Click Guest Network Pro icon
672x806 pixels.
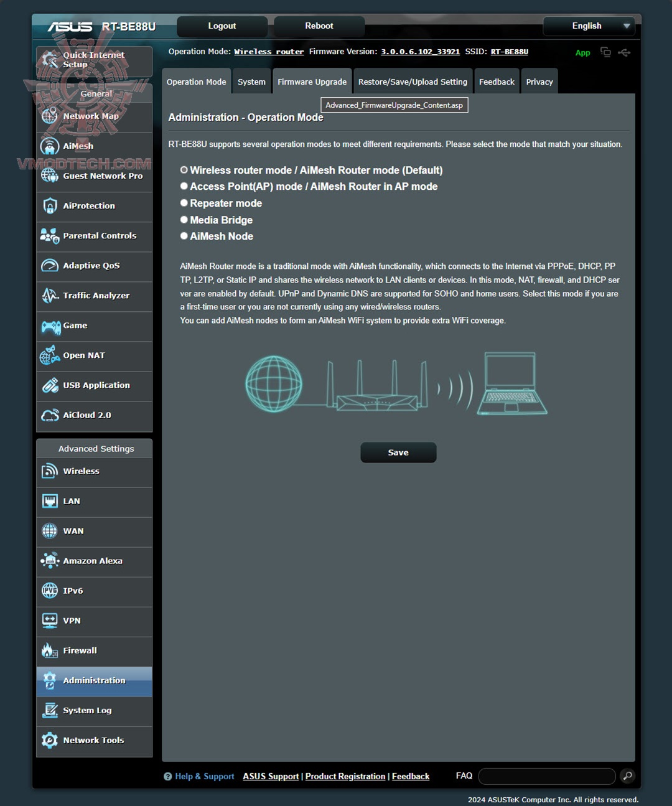pos(50,176)
